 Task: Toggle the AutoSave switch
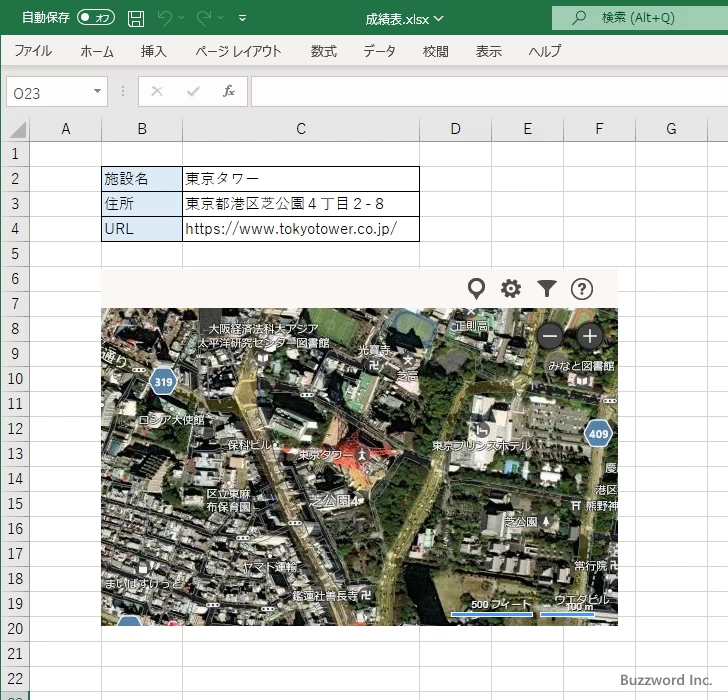(x=96, y=18)
